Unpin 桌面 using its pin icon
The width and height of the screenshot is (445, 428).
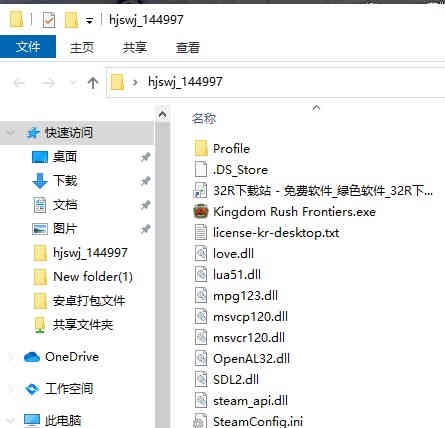(x=145, y=157)
